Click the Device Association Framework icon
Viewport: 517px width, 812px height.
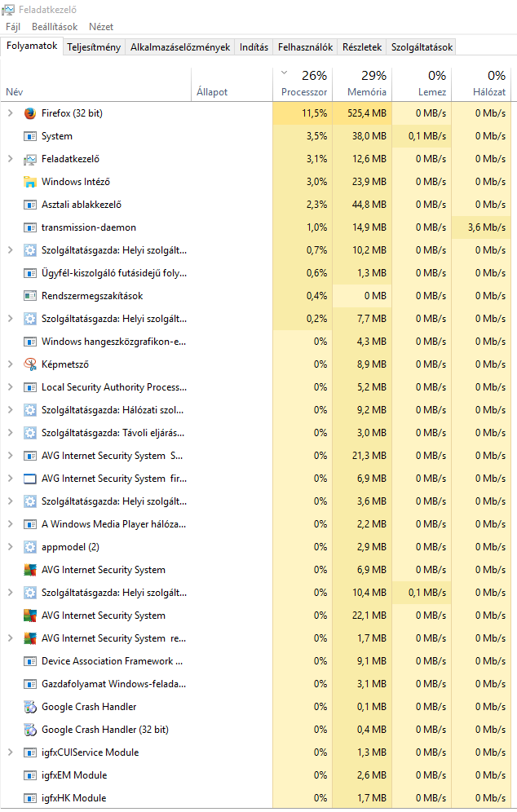click(x=30, y=661)
